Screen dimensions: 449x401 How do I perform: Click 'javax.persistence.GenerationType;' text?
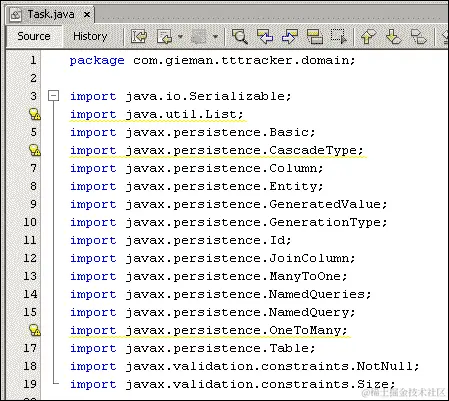[x=256, y=222]
